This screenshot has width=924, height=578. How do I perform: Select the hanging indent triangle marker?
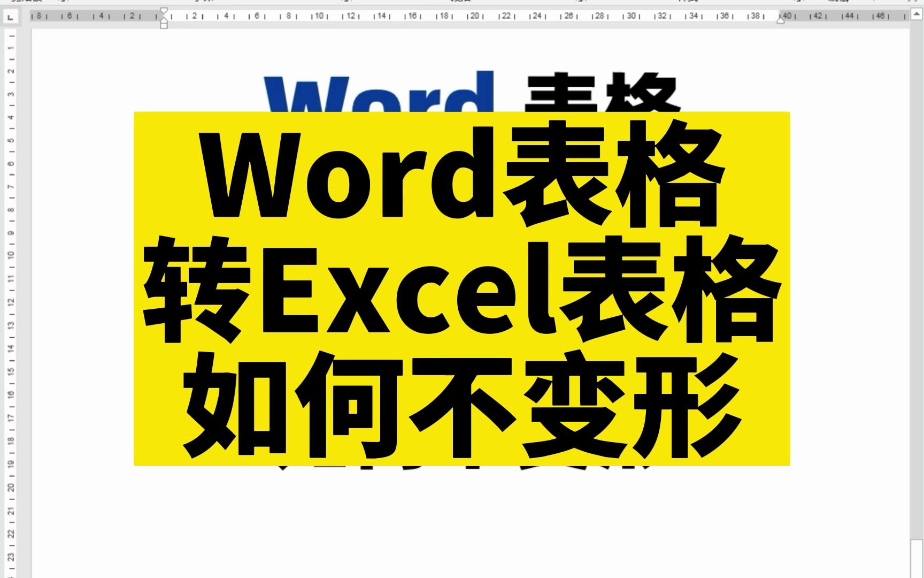pos(164,18)
